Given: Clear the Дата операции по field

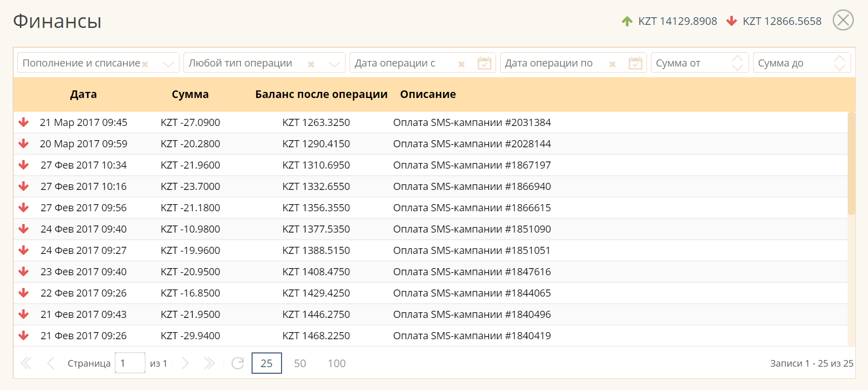Looking at the screenshot, I should [x=612, y=64].
